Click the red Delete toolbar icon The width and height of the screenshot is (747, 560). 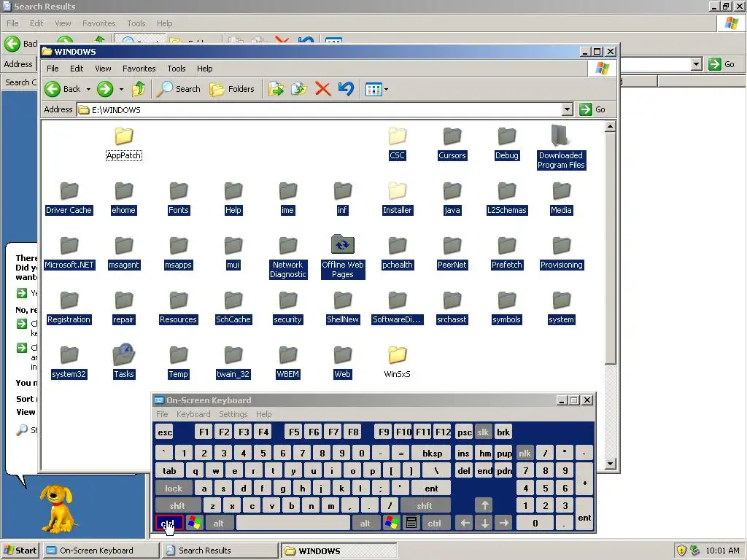(322, 89)
